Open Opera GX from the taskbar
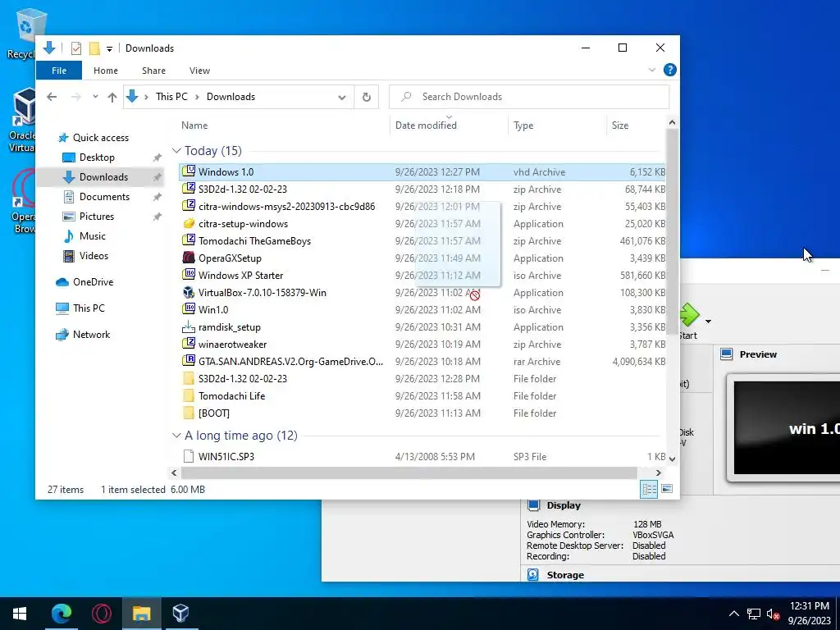The height and width of the screenshot is (630, 840). tap(101, 614)
